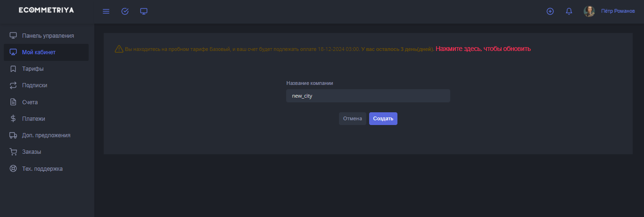
Task: Go to Заказы in sidebar
Action: click(x=32, y=152)
